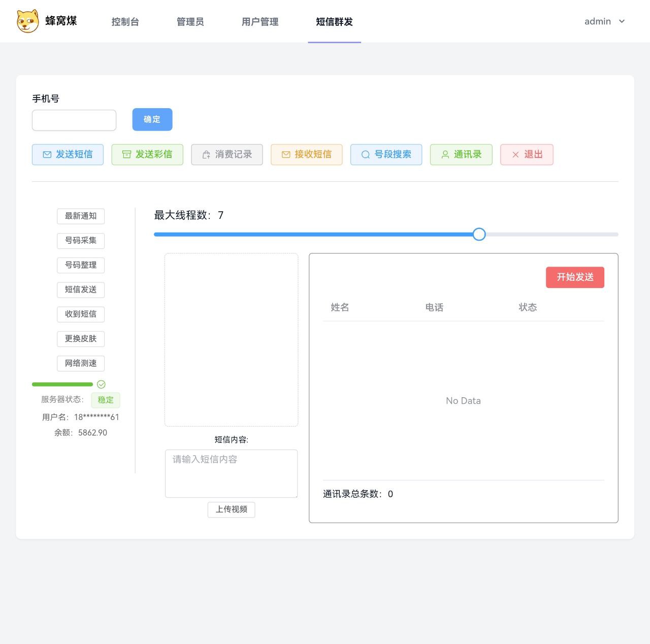The width and height of the screenshot is (650, 644).
Task: Click green check circle status icon
Action: [101, 384]
